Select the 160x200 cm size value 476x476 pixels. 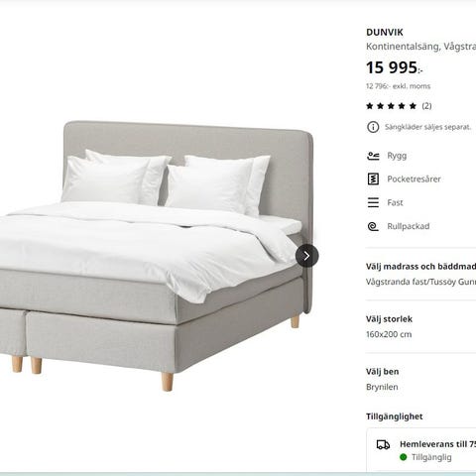click(389, 334)
